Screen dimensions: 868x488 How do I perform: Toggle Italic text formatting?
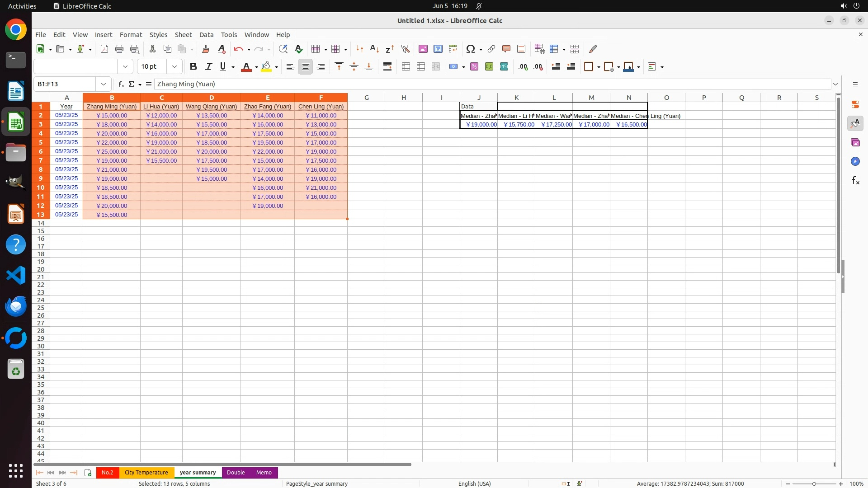tap(208, 67)
